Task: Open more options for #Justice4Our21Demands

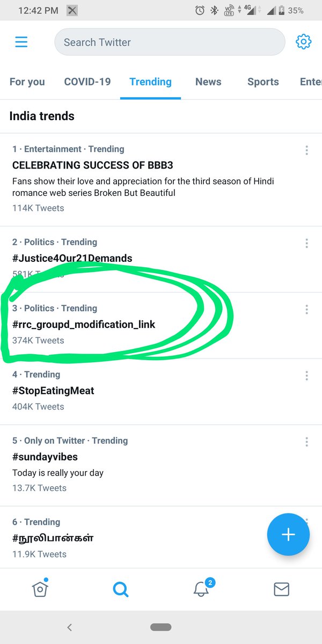Action: click(306, 243)
